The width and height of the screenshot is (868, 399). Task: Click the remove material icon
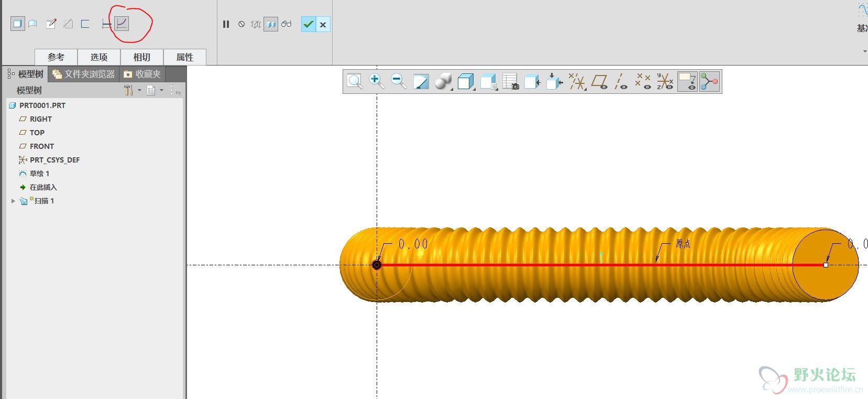[x=68, y=24]
